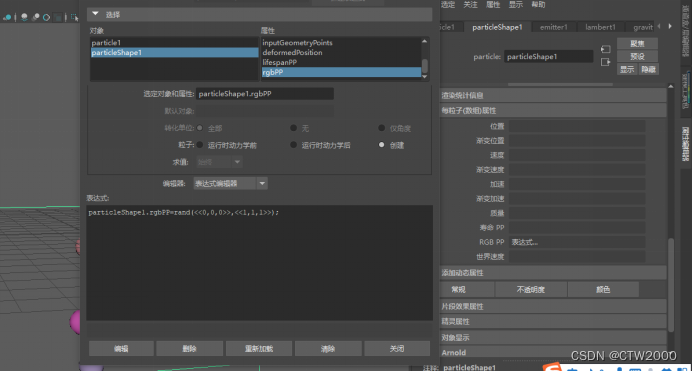Select 运行时动力学前 particle radio button
Viewport: 693px width, 371px height.
[x=200, y=145]
